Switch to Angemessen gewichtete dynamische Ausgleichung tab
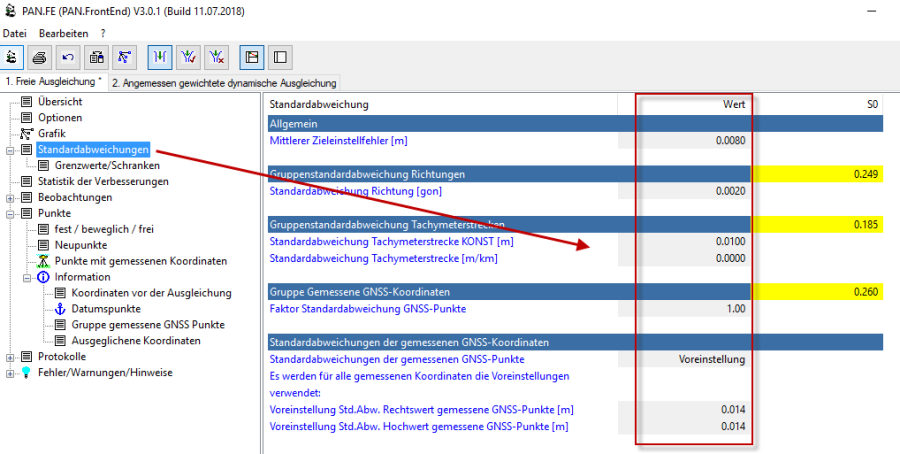This screenshot has height=454, width=900. tap(224, 82)
